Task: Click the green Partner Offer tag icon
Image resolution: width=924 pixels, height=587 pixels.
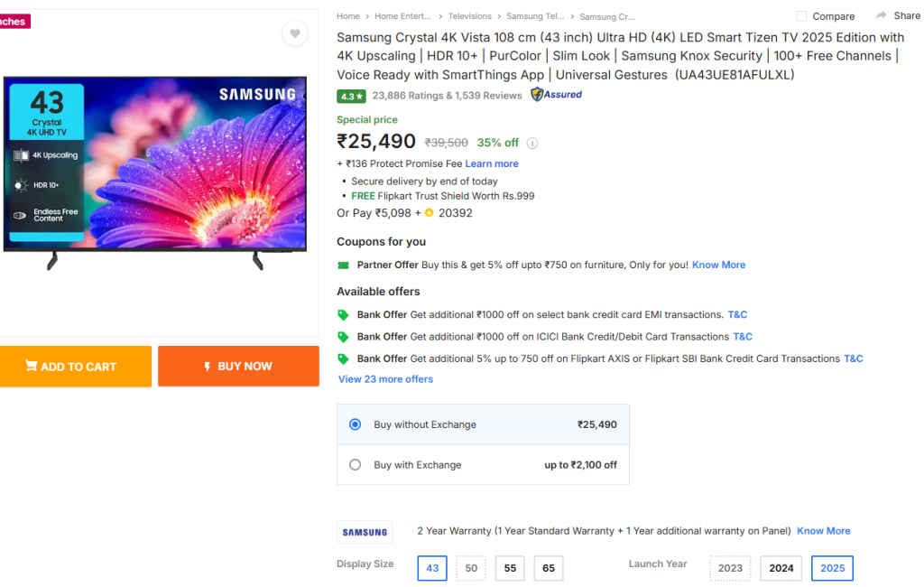Action: tap(346, 264)
